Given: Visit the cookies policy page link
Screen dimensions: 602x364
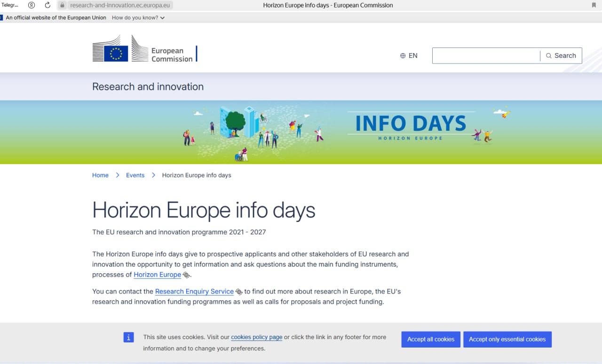Looking at the screenshot, I should tap(257, 337).
